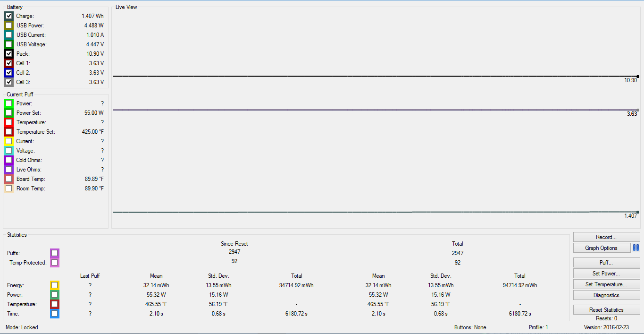Enable the Power Set checkbox
The height and width of the screenshot is (334, 644).
click(9, 113)
